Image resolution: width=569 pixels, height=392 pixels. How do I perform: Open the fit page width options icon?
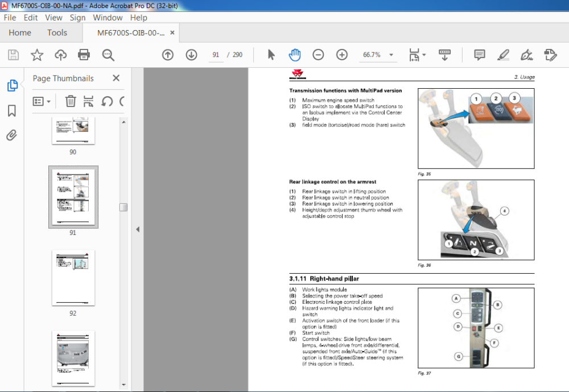coord(417,55)
